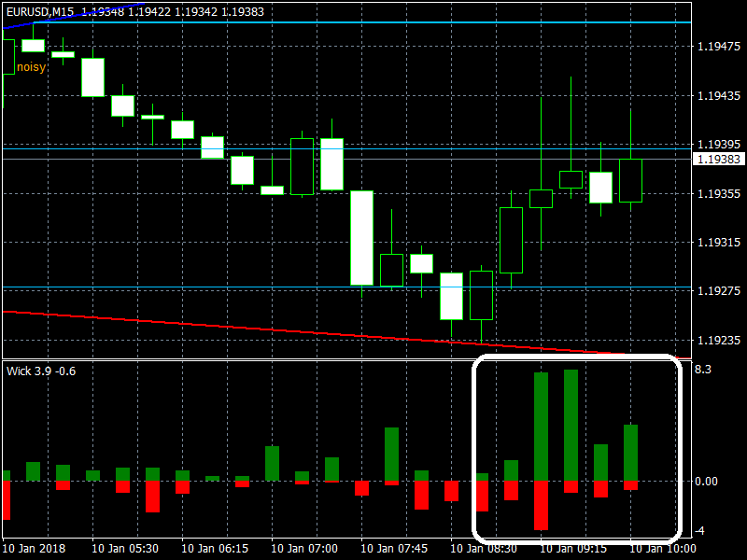Select the longest red Wick histogram bar
Screen dimensions: 747x560
pos(541,505)
